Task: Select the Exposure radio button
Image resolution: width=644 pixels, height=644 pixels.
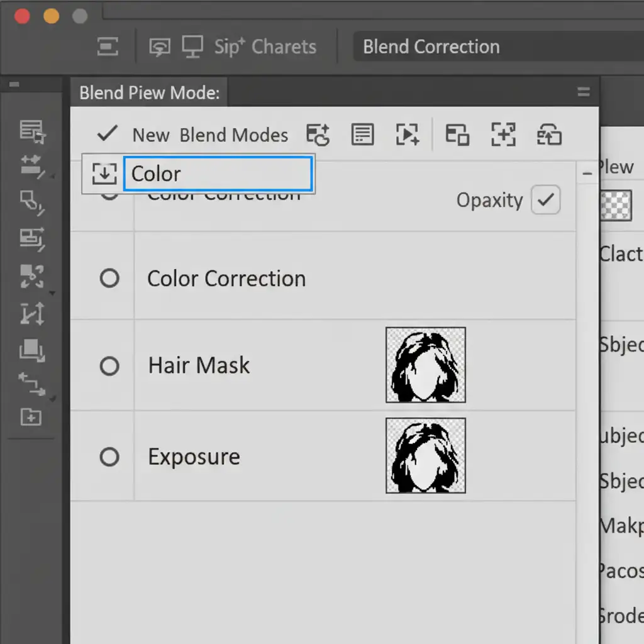Action: pos(109,457)
